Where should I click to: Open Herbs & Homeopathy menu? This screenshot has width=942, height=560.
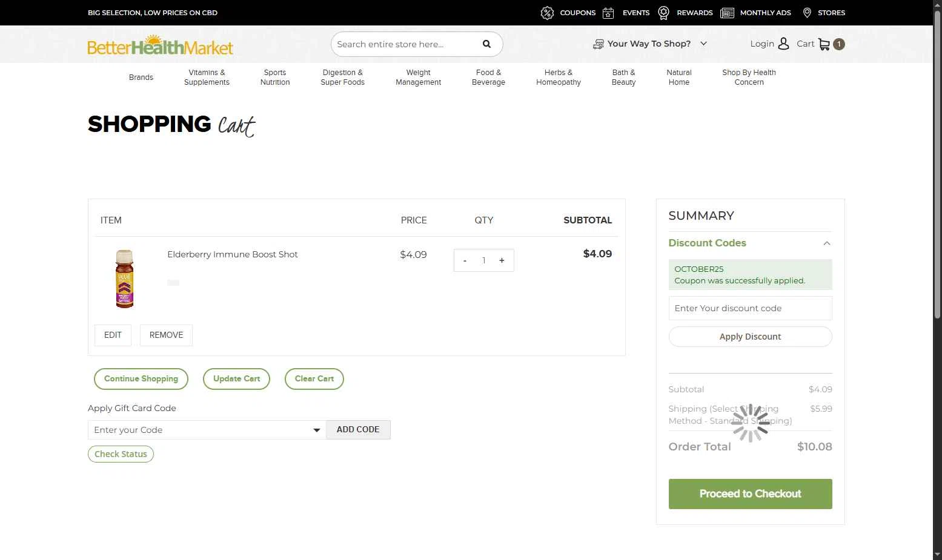559,77
